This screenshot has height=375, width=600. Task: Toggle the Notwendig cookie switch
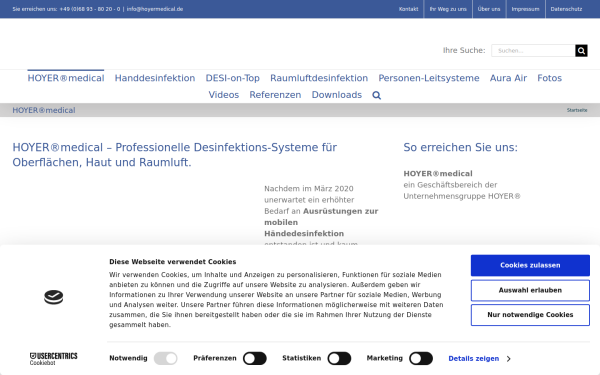click(x=166, y=359)
